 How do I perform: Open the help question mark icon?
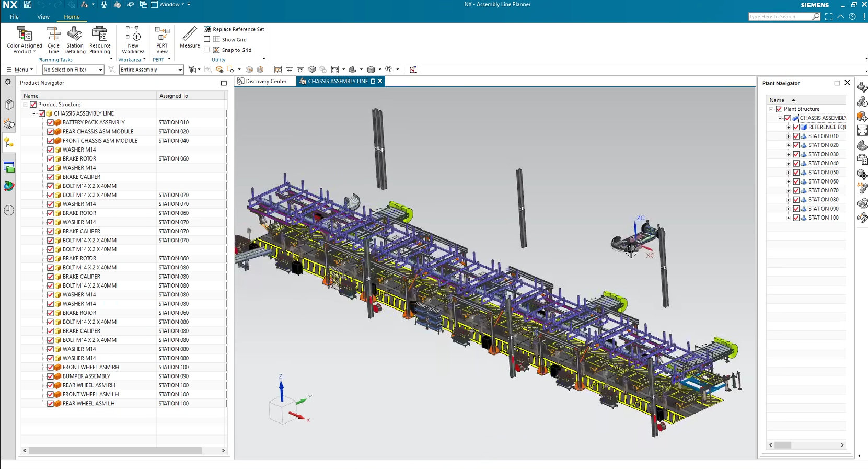852,17
